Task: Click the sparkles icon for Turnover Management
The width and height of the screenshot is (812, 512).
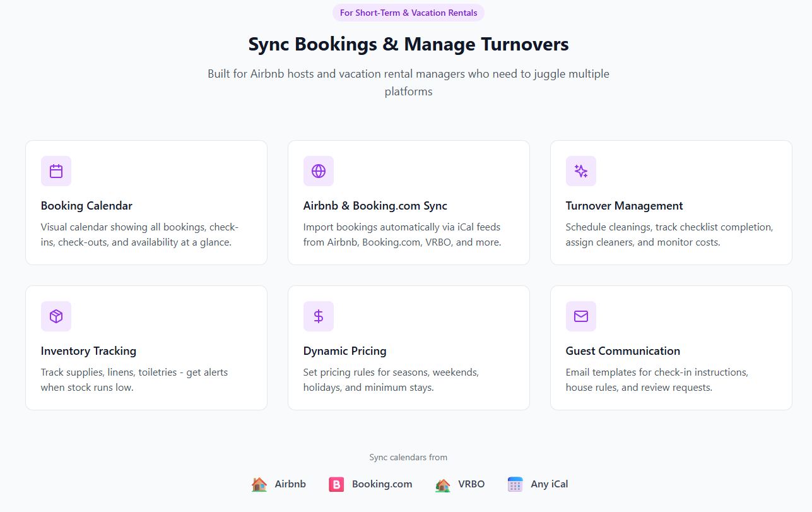Action: click(581, 171)
